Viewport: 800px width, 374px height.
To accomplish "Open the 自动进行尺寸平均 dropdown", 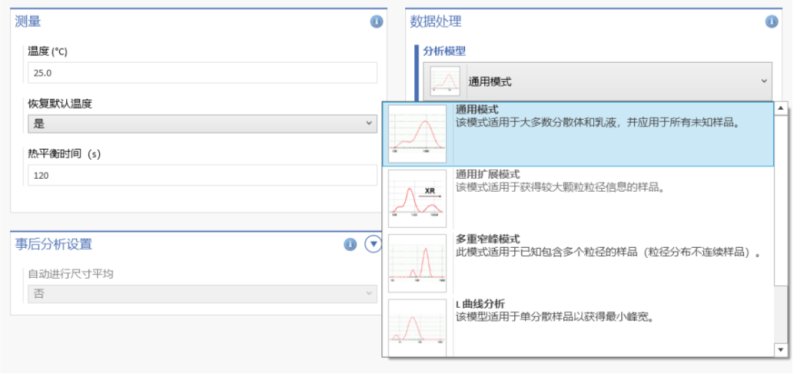I will pos(203,294).
